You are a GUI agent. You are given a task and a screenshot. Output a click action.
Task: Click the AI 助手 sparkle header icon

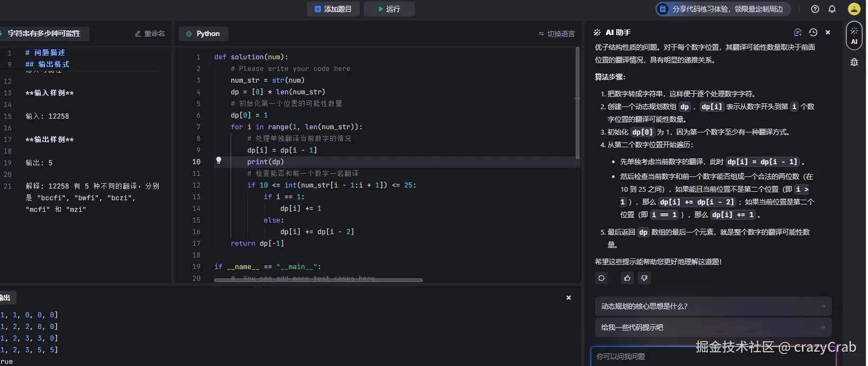pyautogui.click(x=598, y=32)
